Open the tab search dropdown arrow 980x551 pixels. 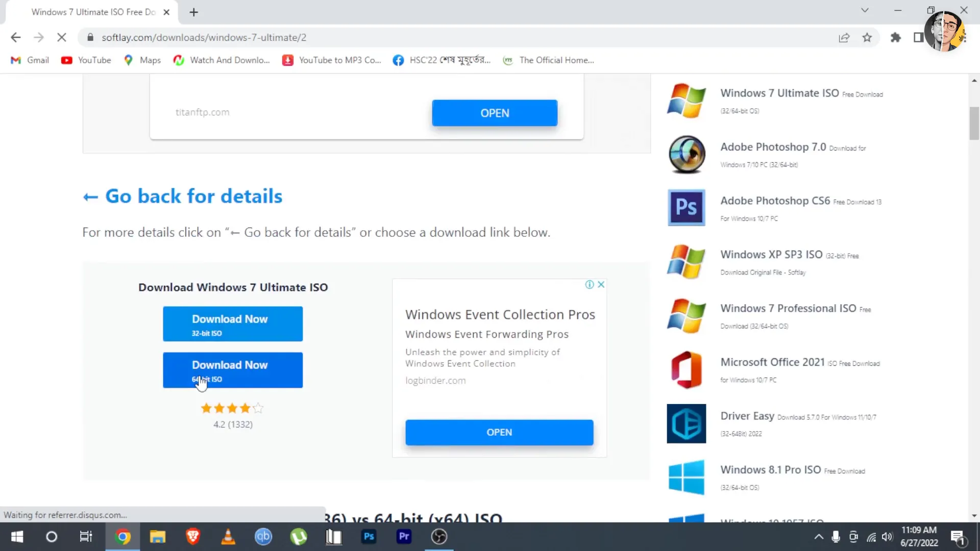(865, 10)
